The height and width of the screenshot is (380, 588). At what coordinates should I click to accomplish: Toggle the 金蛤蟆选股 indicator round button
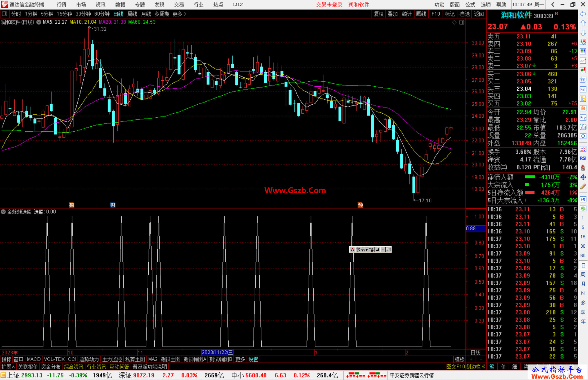pos(3,212)
